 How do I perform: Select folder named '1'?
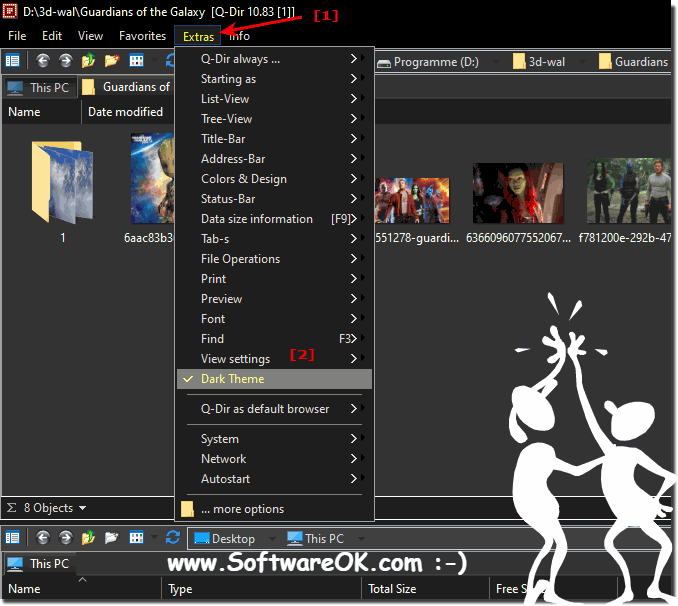(x=62, y=189)
